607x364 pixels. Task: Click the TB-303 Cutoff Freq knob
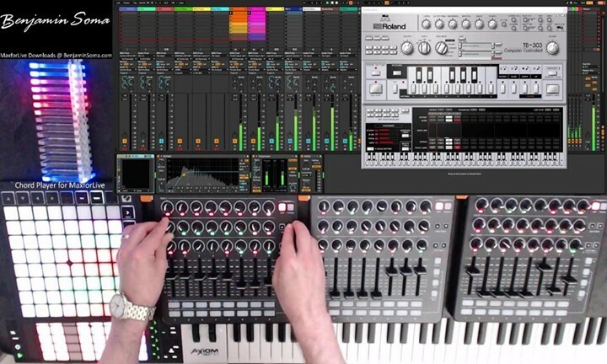(439, 24)
